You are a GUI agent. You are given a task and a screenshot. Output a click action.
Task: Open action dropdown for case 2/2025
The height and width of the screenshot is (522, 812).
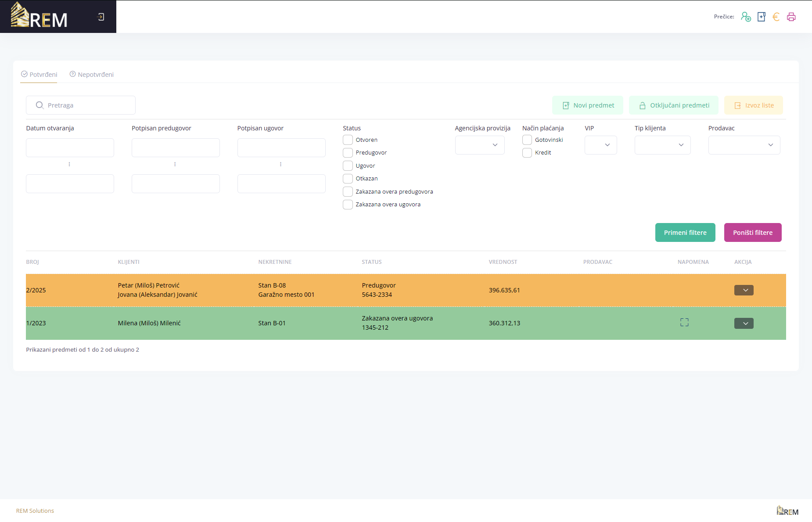click(x=744, y=290)
